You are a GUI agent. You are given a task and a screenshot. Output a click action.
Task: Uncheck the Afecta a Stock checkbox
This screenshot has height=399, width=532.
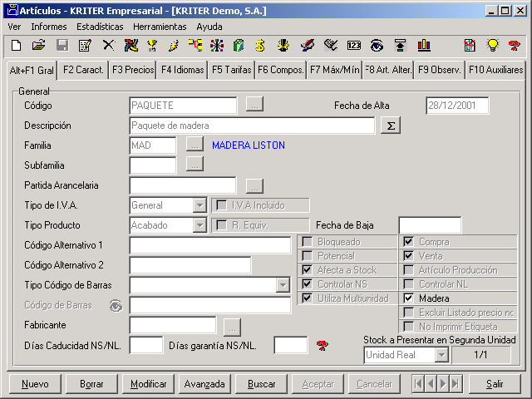pyautogui.click(x=307, y=269)
